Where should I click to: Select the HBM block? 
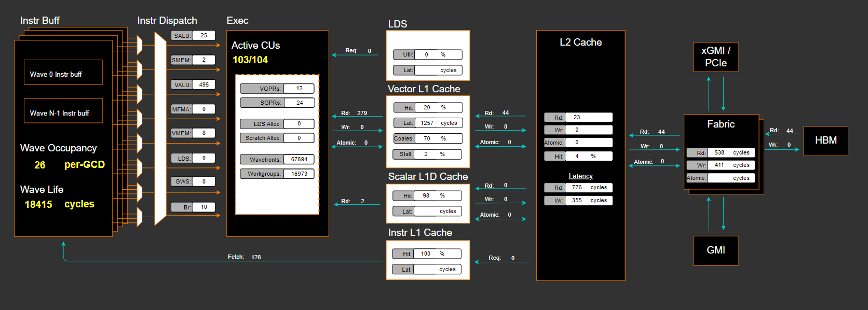pos(825,141)
